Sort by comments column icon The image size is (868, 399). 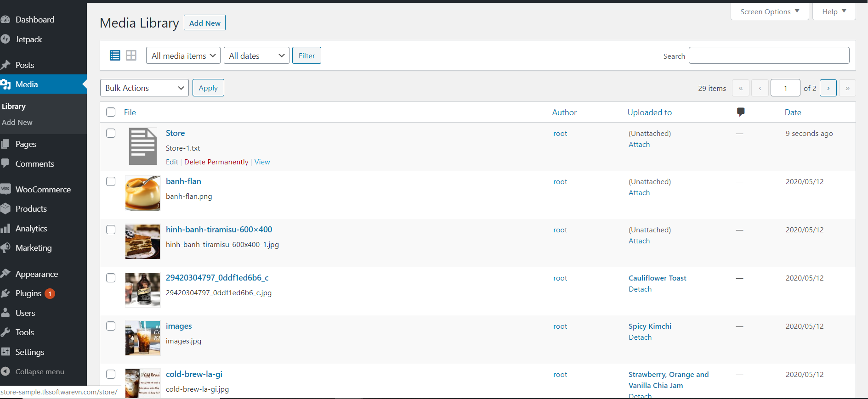(x=741, y=112)
